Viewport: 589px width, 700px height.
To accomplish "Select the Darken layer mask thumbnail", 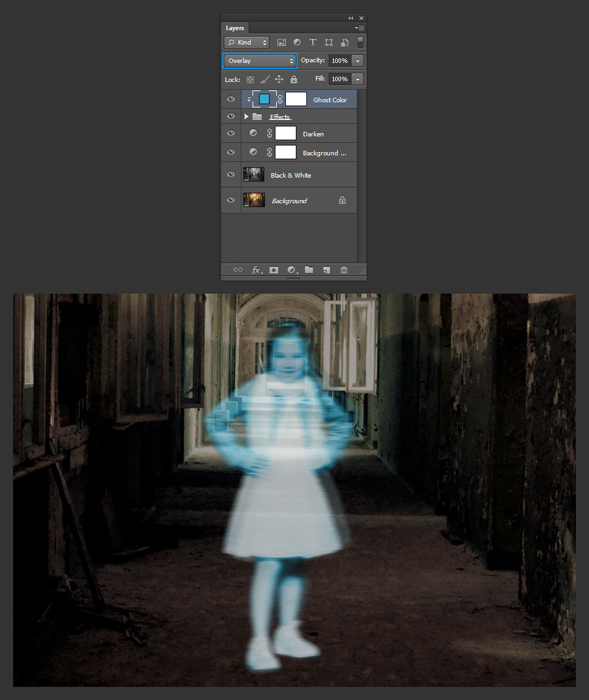I will click(285, 133).
